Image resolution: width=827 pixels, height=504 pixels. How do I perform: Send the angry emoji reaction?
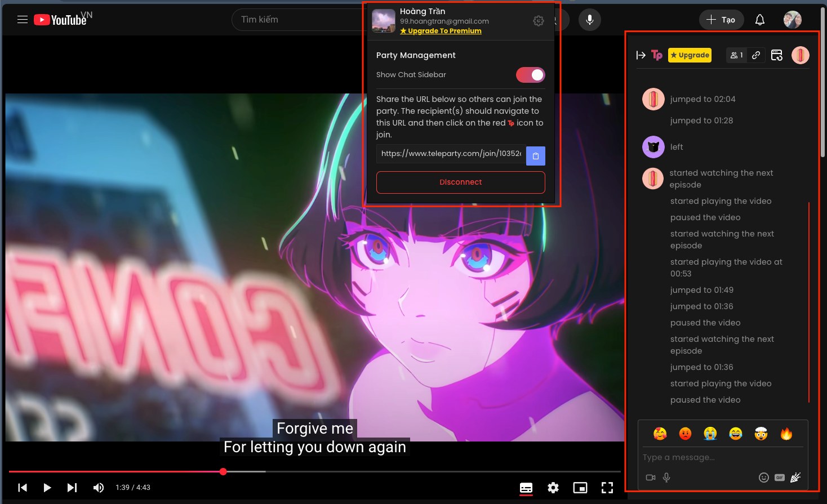[x=685, y=434]
